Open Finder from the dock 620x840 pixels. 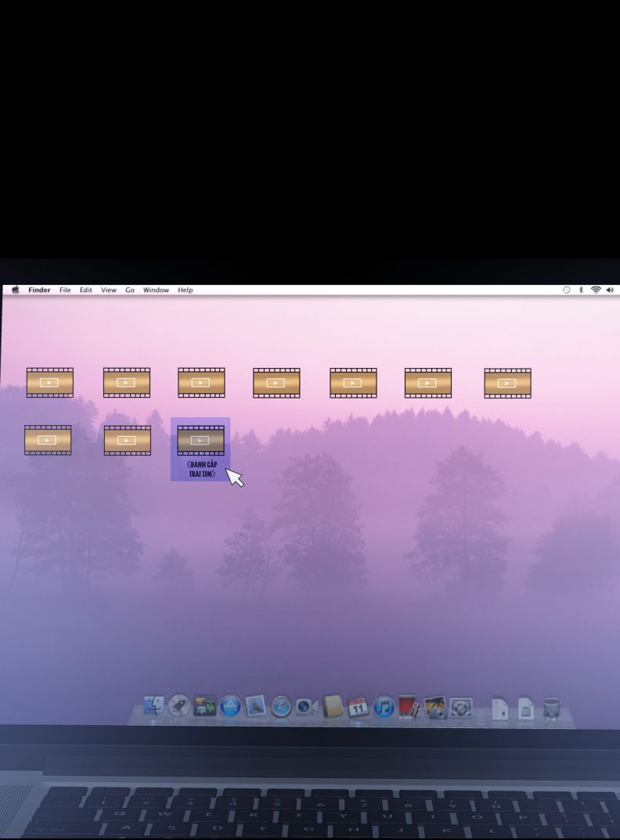[x=154, y=706]
